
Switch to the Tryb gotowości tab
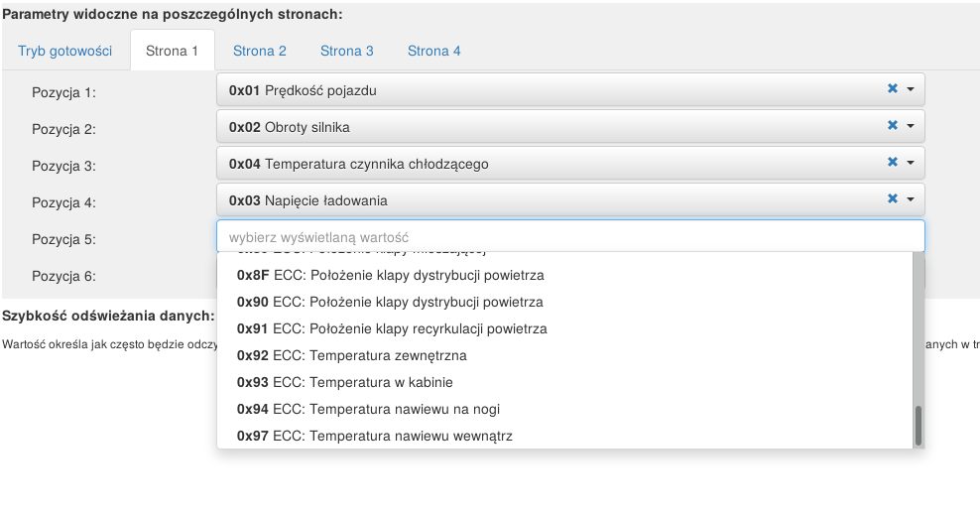coord(65,51)
